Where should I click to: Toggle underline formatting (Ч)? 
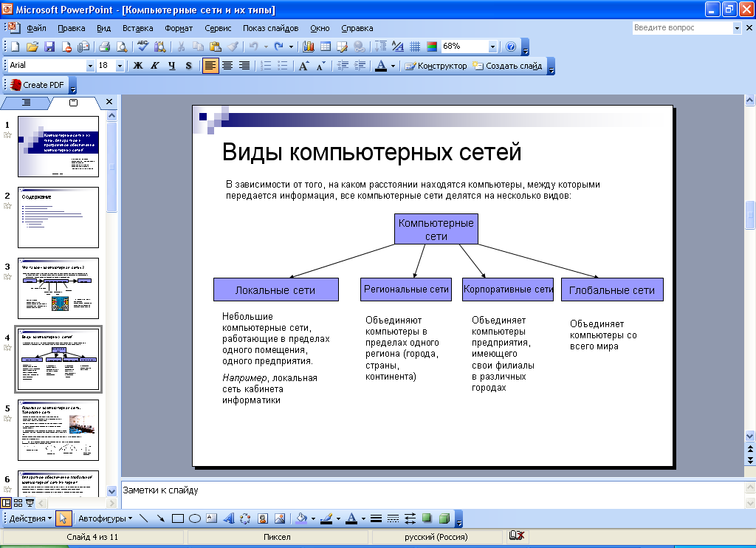[x=171, y=66]
